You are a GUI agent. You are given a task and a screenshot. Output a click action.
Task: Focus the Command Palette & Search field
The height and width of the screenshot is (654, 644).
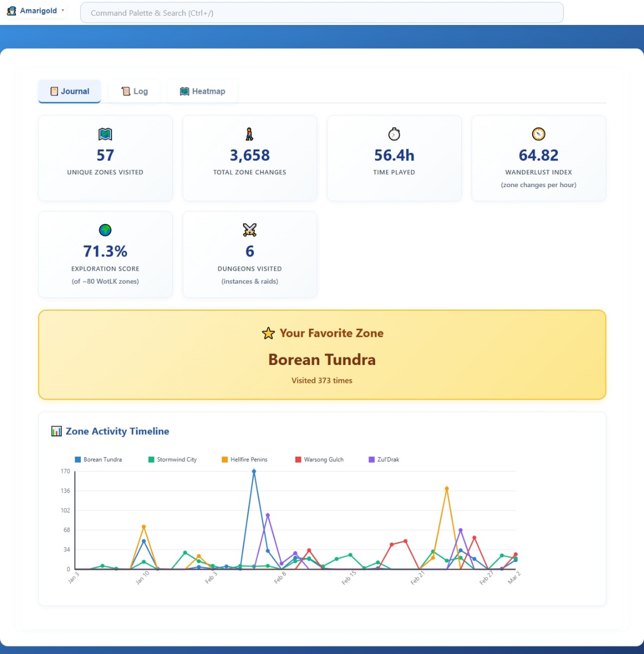point(321,13)
